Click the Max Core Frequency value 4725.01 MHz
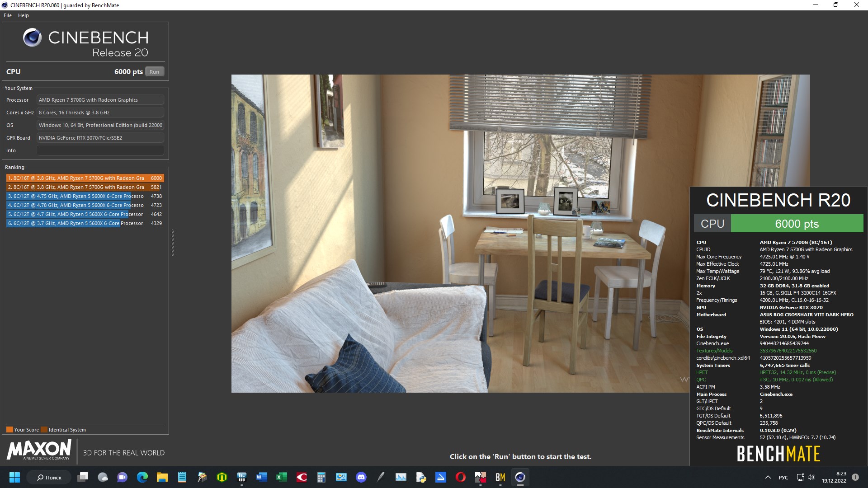The height and width of the screenshot is (488, 868). [x=784, y=257]
